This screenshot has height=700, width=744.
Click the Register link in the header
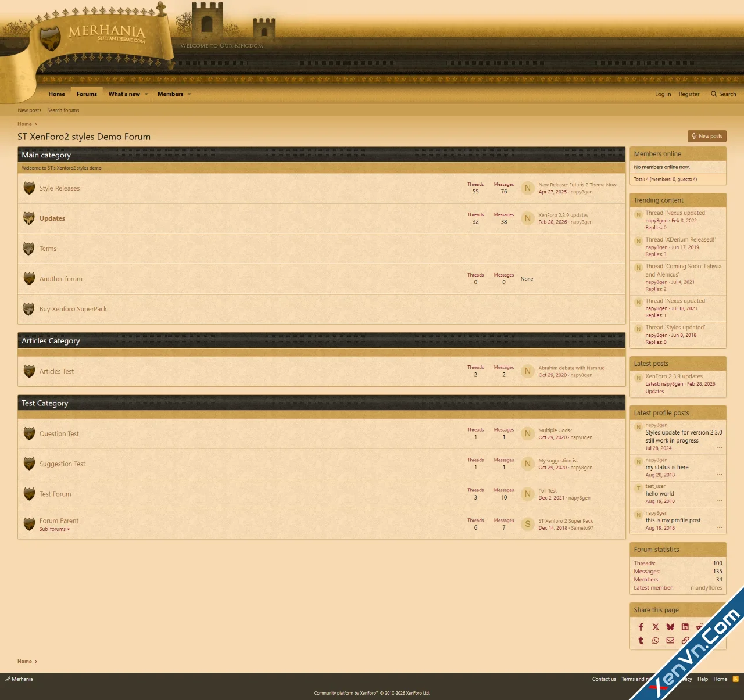coord(689,94)
